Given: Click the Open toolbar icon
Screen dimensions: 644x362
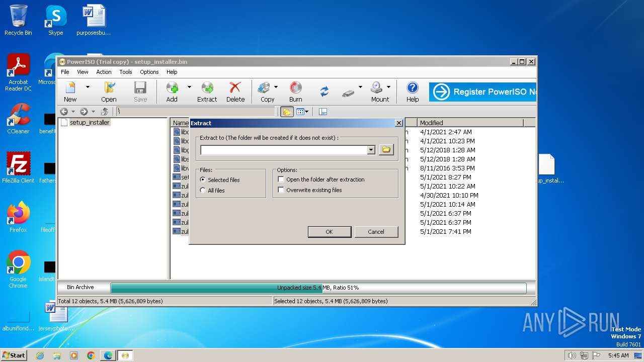Looking at the screenshot, I should point(109,88).
